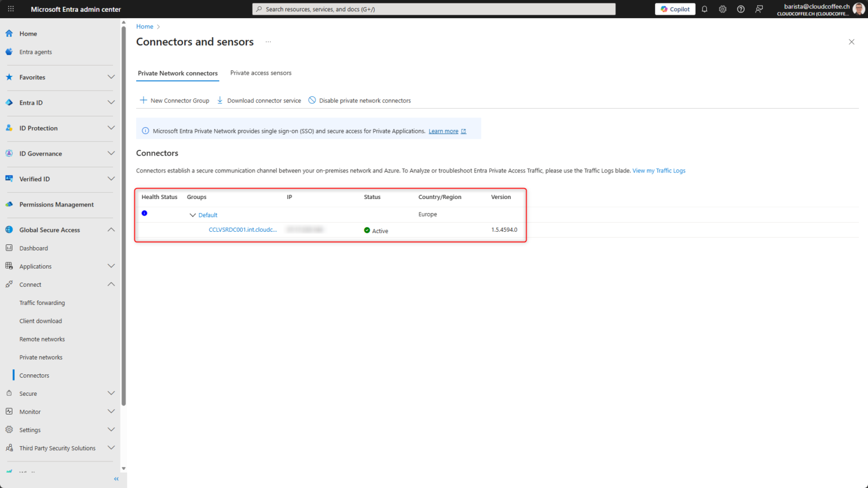This screenshot has height=488, width=868.
Task: Click the Dashboard icon in sidebar
Action: [9, 248]
